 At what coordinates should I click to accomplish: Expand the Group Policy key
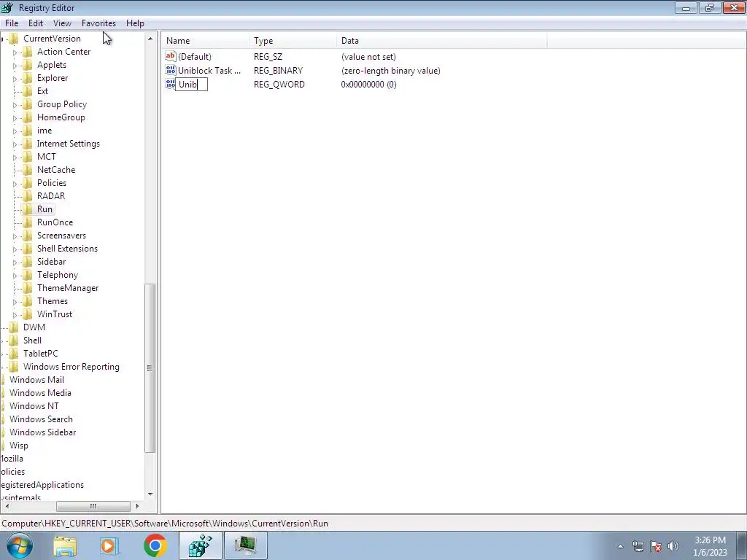[15, 105]
